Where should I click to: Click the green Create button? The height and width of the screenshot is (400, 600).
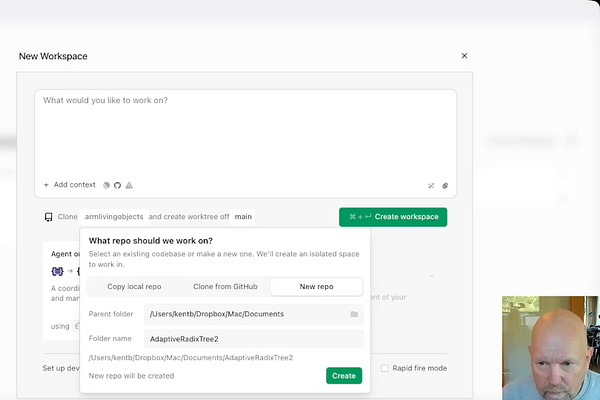pyautogui.click(x=344, y=376)
